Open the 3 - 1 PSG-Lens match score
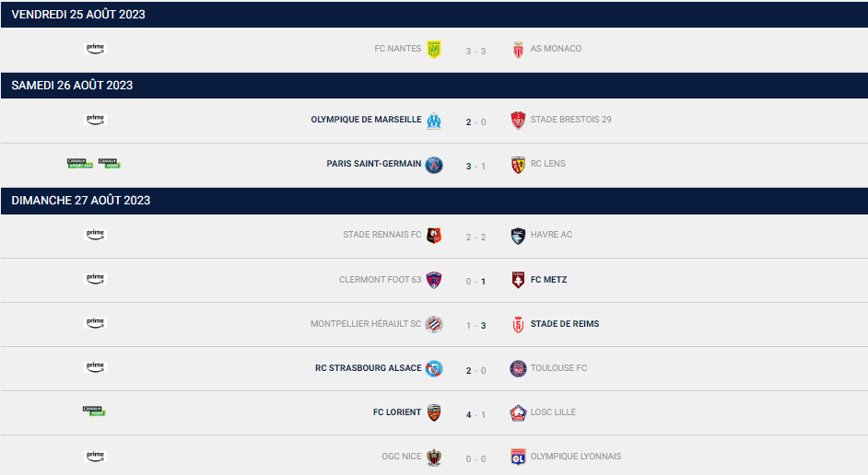The image size is (868, 475). tap(475, 165)
